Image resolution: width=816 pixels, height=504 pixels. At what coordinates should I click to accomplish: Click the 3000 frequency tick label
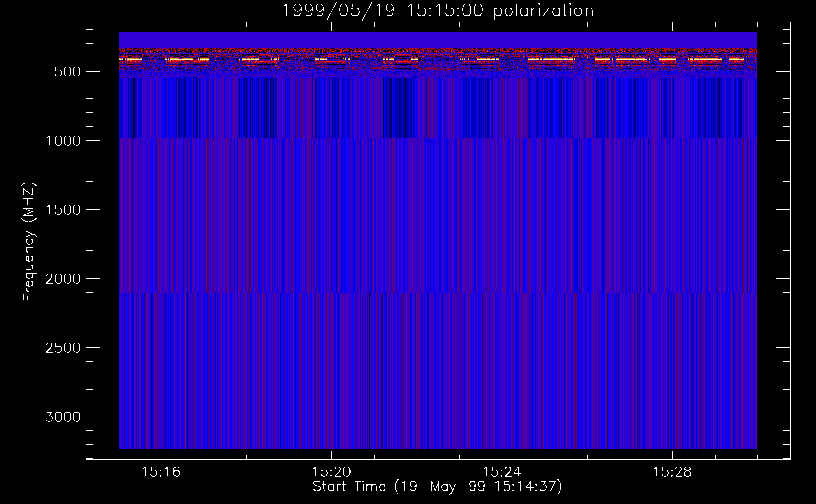pos(63,417)
